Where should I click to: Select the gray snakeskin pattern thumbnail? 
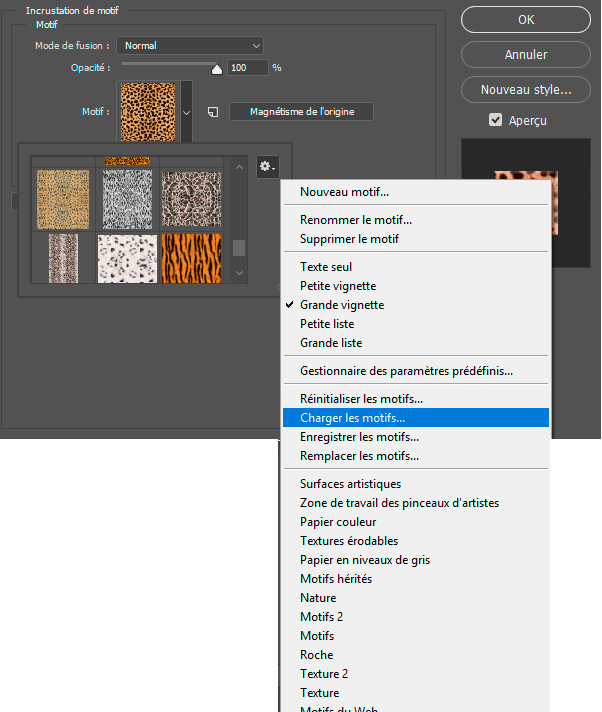(127, 197)
